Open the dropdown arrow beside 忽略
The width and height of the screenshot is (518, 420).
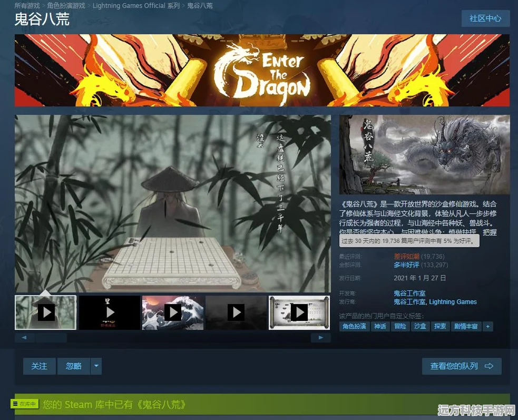click(96, 366)
